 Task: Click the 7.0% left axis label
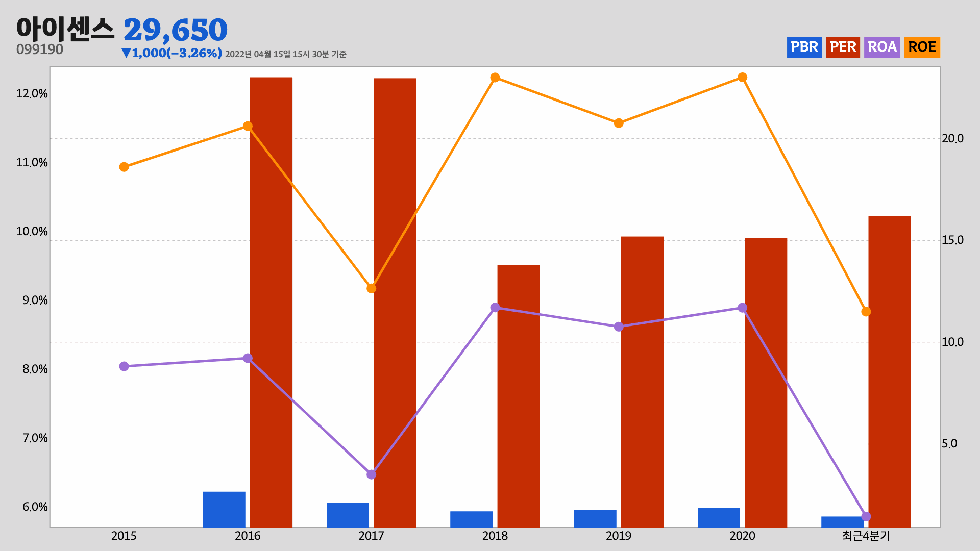point(35,438)
